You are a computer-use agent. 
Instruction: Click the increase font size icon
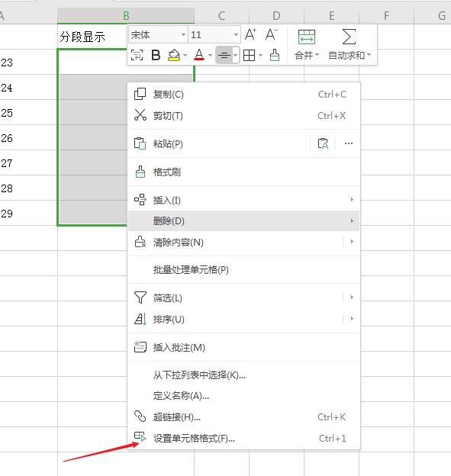click(x=250, y=34)
